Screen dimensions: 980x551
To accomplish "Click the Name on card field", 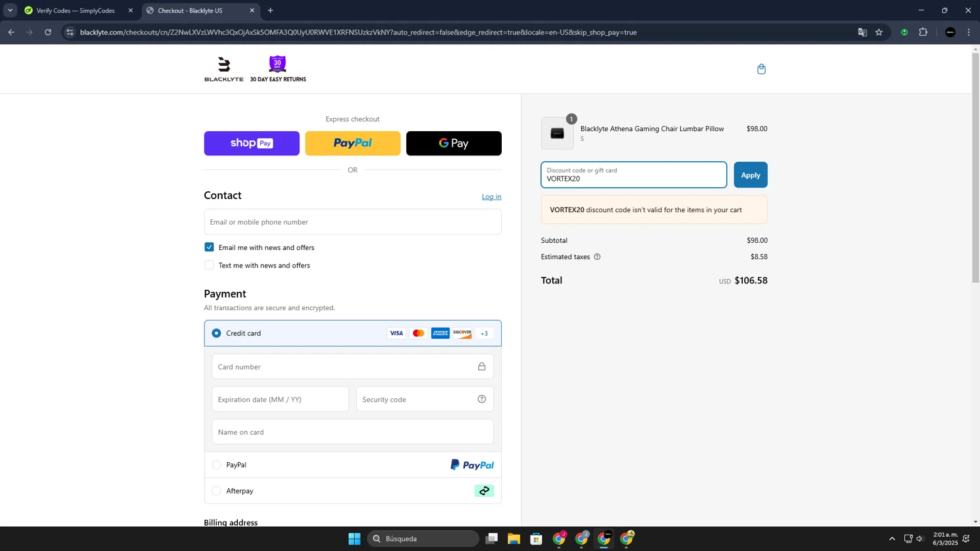I will click(x=353, y=432).
